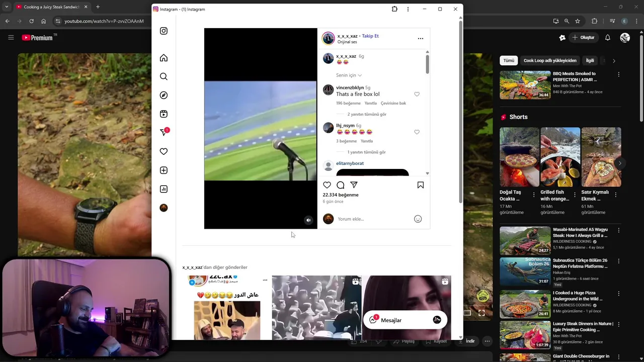Select the İlgili filter chip

pos(590,60)
